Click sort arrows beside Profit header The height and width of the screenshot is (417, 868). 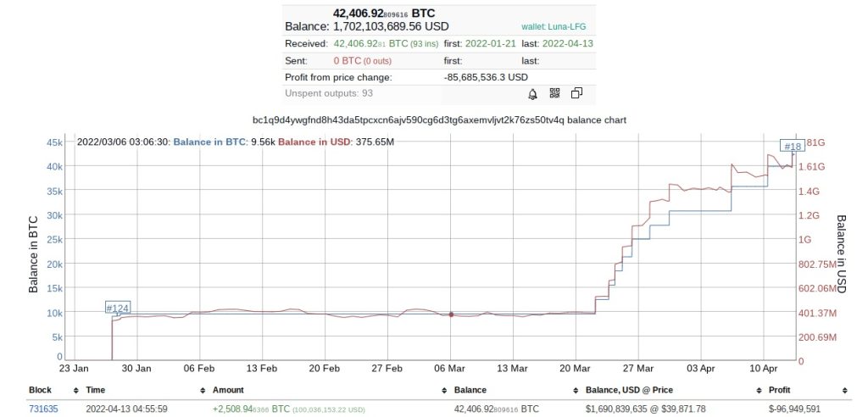point(844,391)
